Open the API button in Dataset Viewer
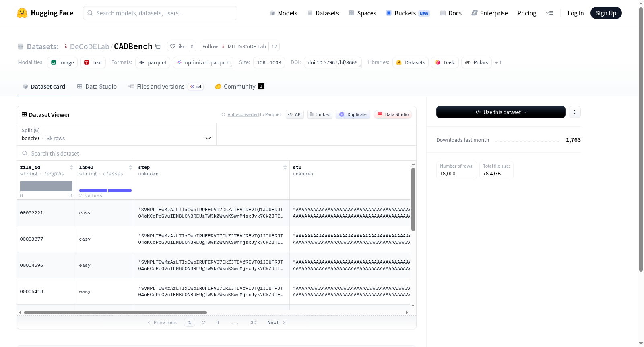The height and width of the screenshot is (347, 644). tap(295, 114)
